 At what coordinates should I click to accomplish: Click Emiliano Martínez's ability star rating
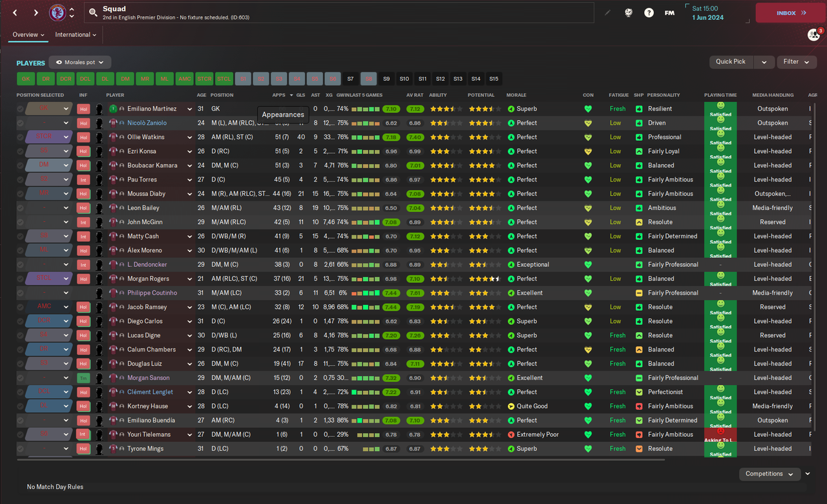pos(446,109)
